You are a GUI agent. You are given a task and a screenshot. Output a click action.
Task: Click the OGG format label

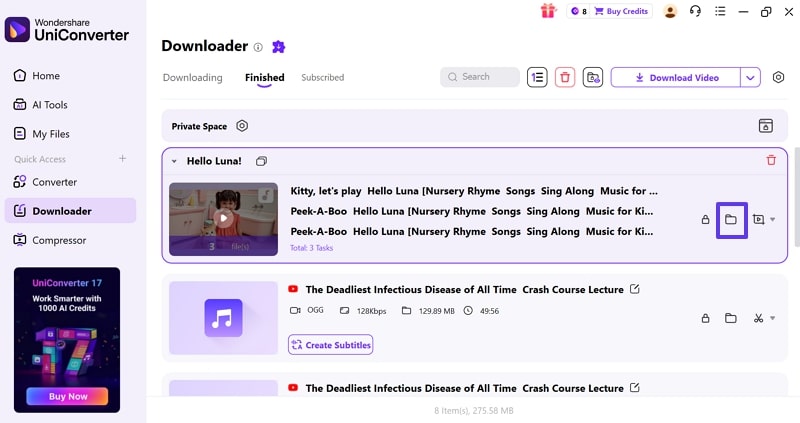click(x=315, y=310)
